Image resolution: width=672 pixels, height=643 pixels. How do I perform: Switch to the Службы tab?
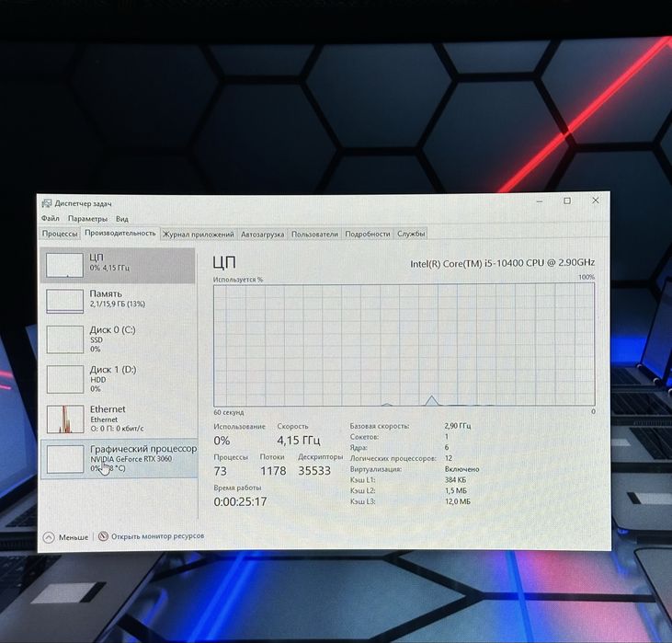click(x=411, y=234)
